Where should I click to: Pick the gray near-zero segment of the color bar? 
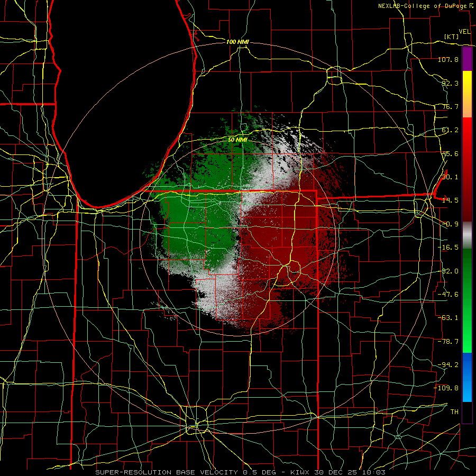point(467,235)
